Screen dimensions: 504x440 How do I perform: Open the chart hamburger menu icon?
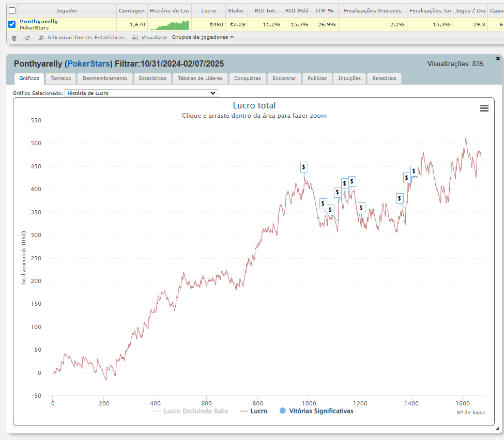point(484,108)
